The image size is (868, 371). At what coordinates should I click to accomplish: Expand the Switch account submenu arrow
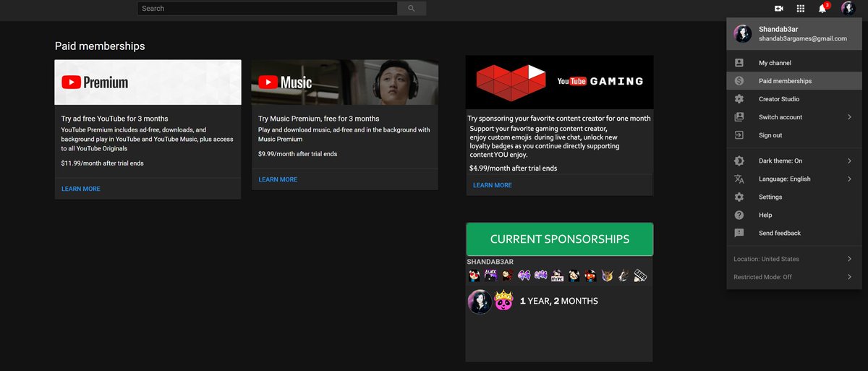[849, 117]
